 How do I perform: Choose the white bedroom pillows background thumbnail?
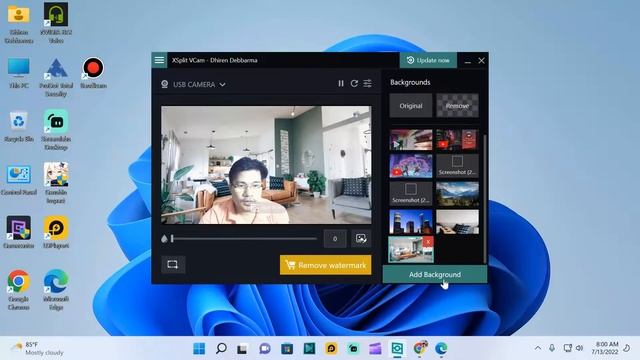[x=457, y=222]
